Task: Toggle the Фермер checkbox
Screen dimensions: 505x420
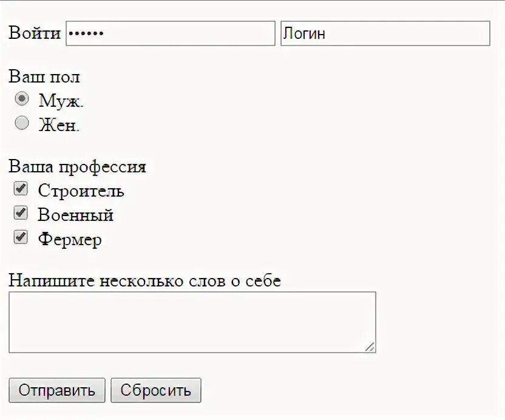Action: pyautogui.click(x=21, y=237)
